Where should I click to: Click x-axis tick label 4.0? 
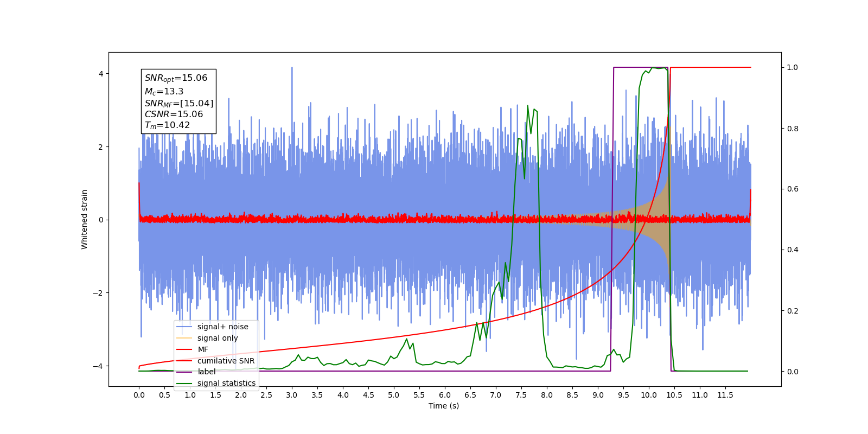343,395
